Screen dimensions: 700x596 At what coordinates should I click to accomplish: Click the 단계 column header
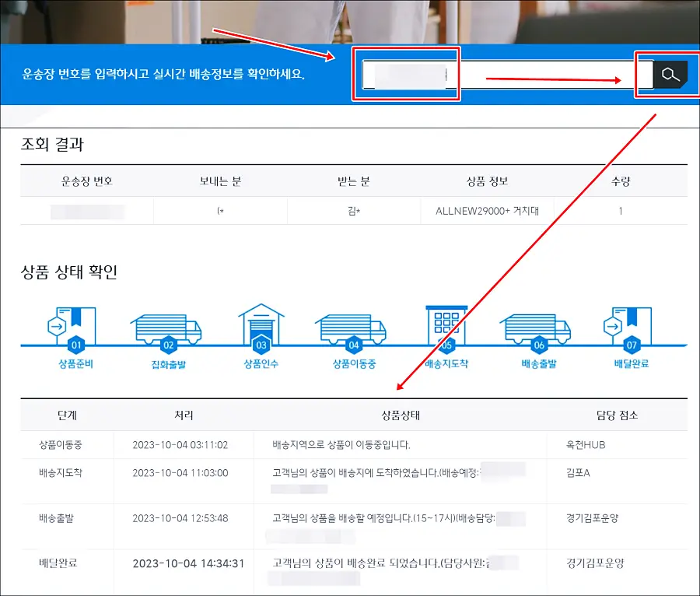67,415
